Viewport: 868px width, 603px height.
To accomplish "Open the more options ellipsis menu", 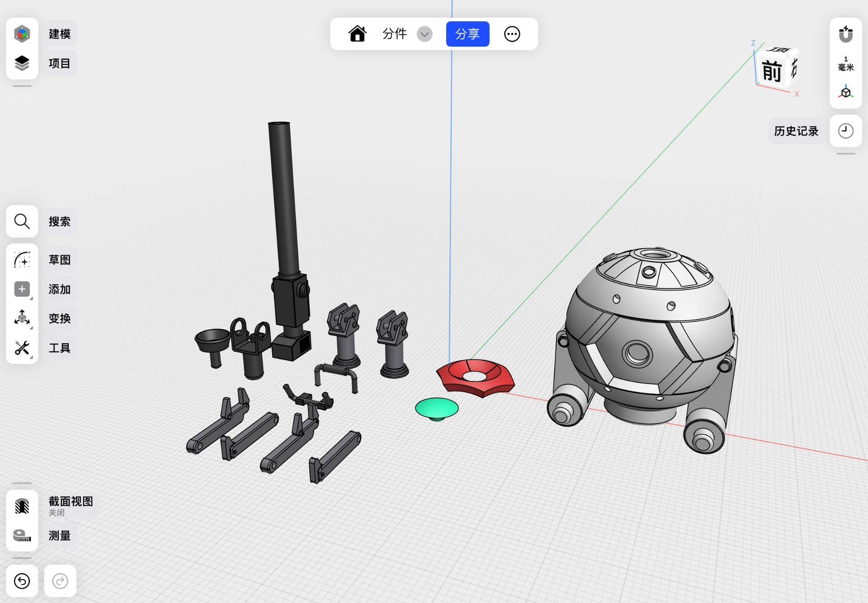I will (x=512, y=34).
